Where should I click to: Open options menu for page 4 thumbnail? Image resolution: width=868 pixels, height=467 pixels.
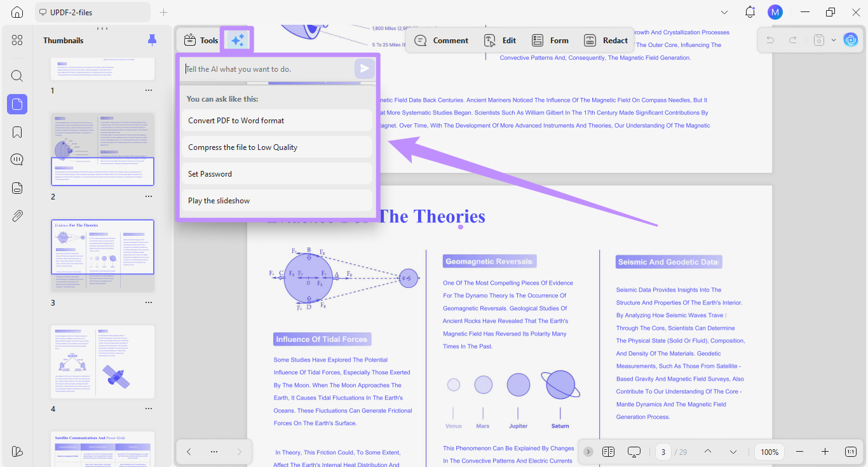tap(149, 409)
